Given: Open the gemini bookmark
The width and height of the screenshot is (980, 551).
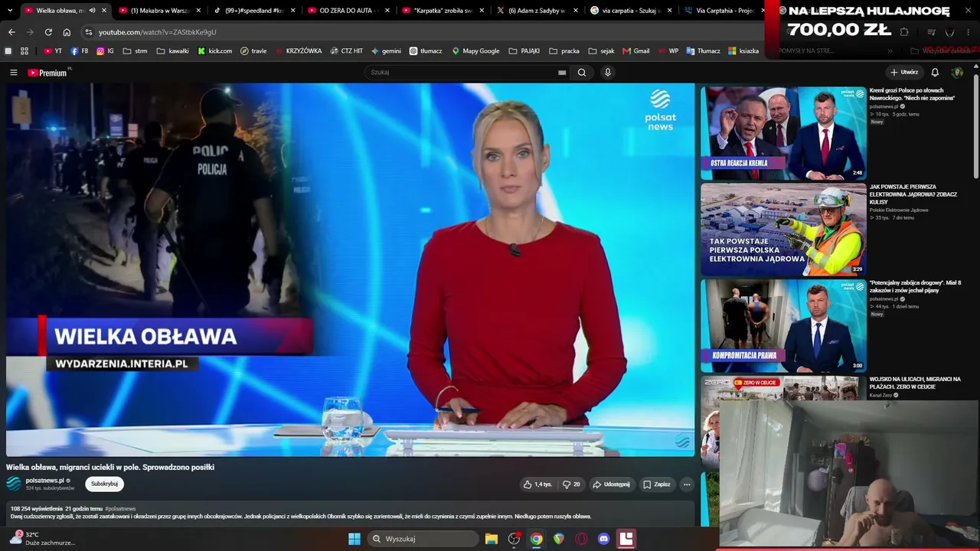Looking at the screenshot, I should coord(386,51).
